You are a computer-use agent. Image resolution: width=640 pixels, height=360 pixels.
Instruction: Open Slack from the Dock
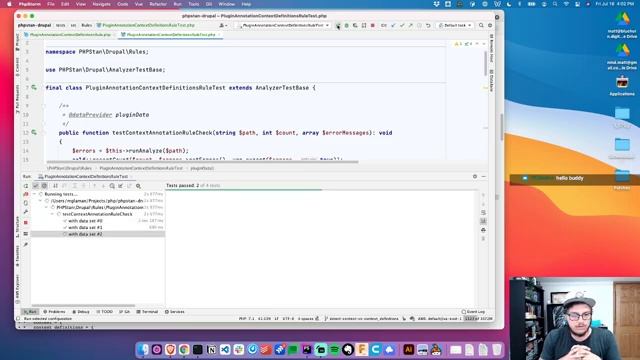(x=239, y=349)
